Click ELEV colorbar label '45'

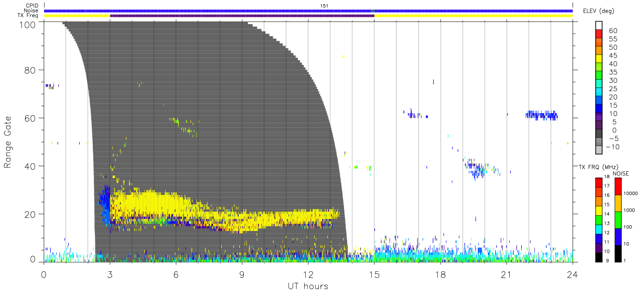[613, 56]
